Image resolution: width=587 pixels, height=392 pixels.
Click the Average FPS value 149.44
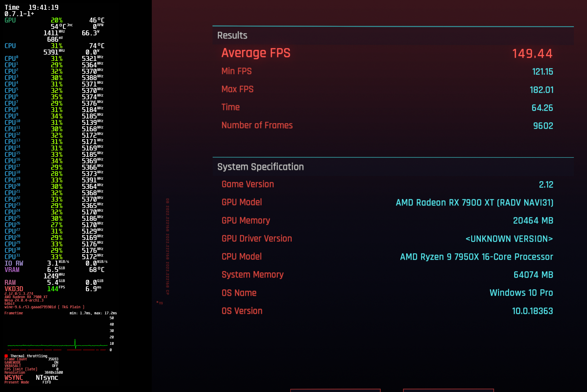532,54
